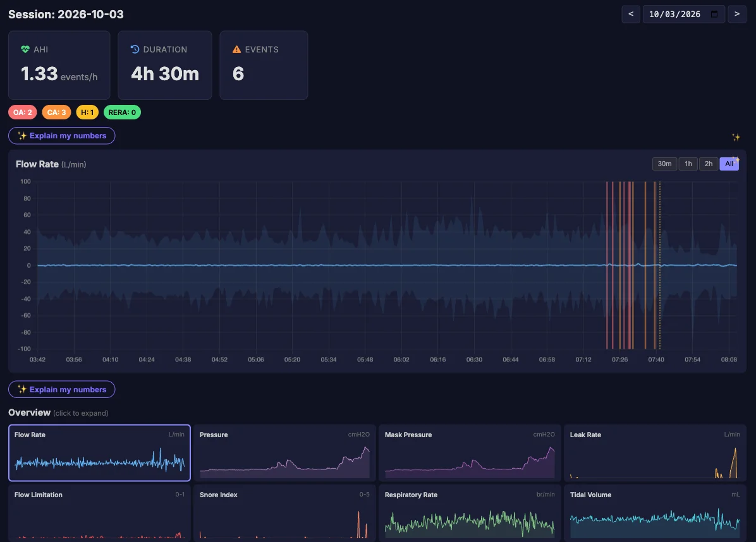Click the dotted event marker near 07:40
Viewport: 756px width, 542px height.
point(659,265)
